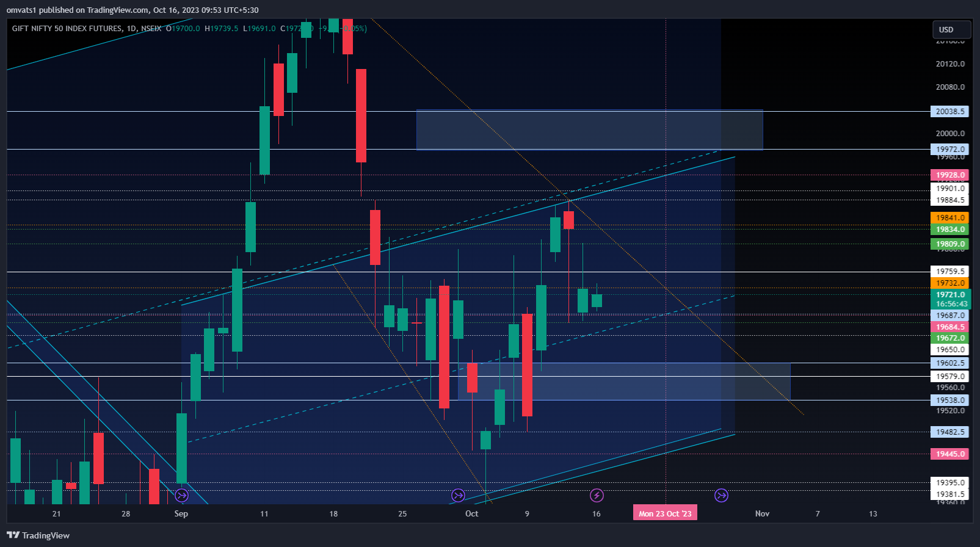Select the lower shaded zone between 19538 and 19602.5
This screenshot has width=980, height=547.
624,382
